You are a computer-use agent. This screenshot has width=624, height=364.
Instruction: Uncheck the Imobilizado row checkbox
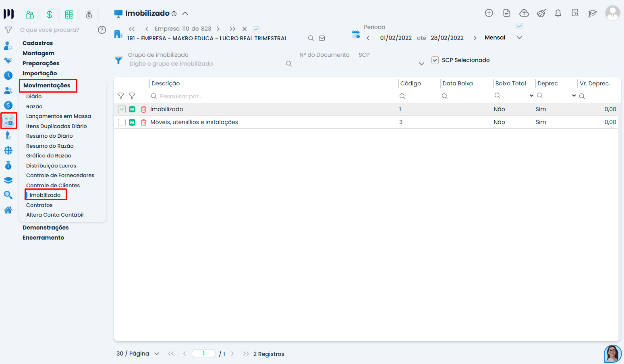122,109
